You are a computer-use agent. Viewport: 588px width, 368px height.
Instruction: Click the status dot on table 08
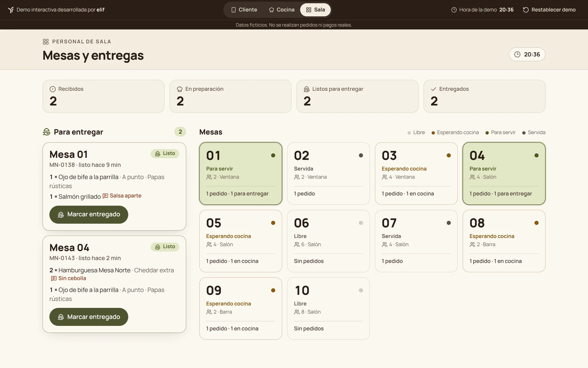tap(536, 223)
